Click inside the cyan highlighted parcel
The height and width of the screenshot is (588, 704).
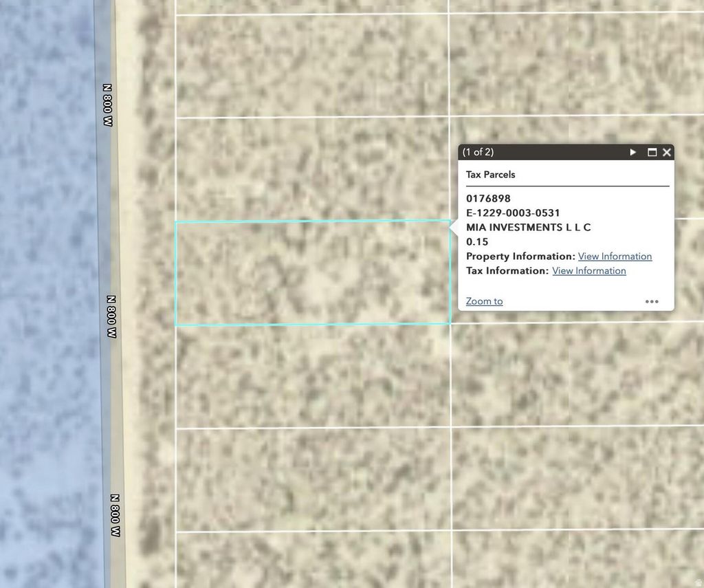pos(313,273)
